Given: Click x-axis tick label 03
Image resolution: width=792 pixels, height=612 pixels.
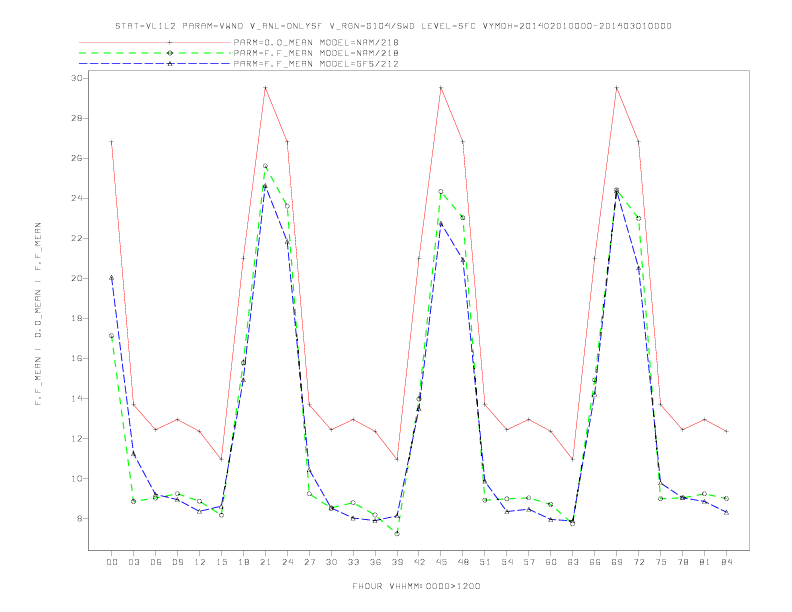Looking at the screenshot, I should pos(133,562).
